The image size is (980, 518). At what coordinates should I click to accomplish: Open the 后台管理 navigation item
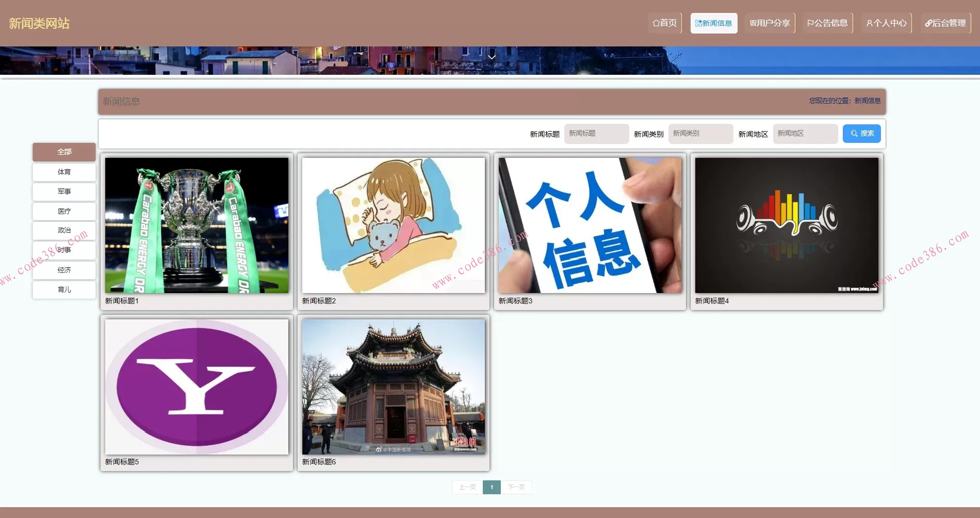[945, 23]
